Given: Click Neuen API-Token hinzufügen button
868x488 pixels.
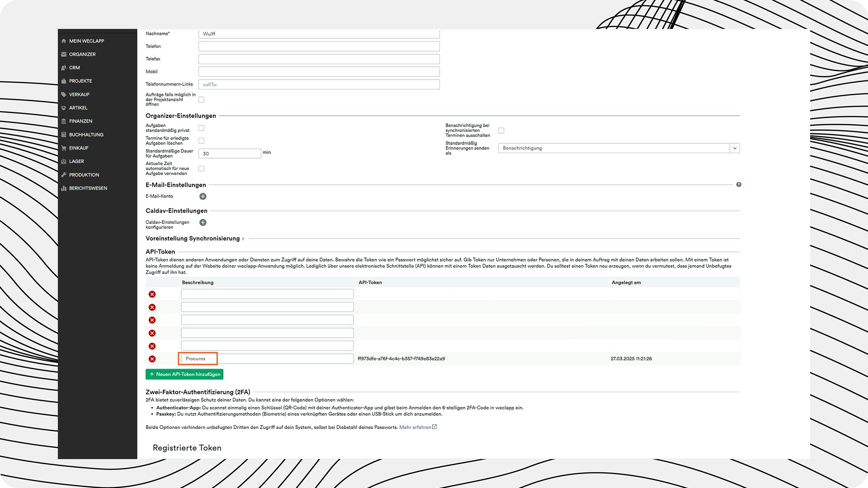Looking at the screenshot, I should coord(184,374).
